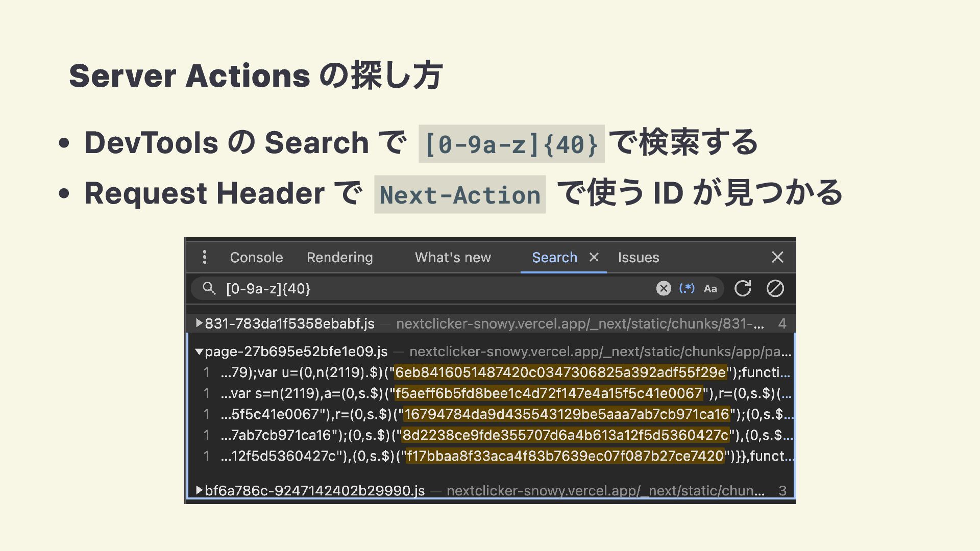This screenshot has height=551, width=980.
Task: Close the DevTools drawer panel
Action: pyautogui.click(x=777, y=257)
